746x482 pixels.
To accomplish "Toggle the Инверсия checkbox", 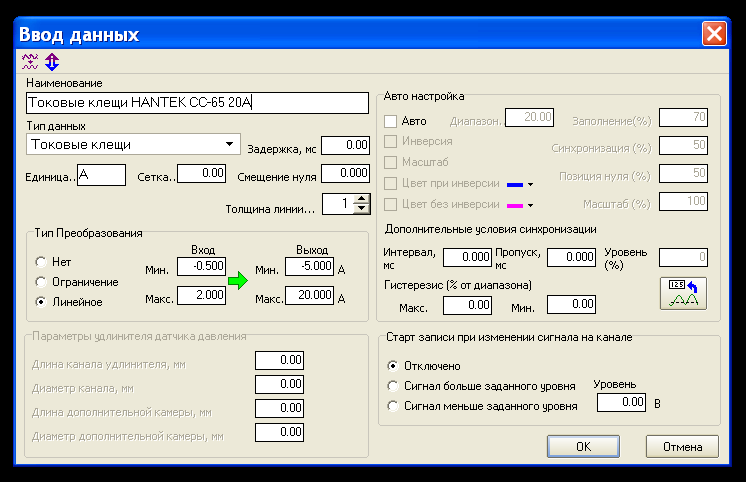I will [391, 141].
